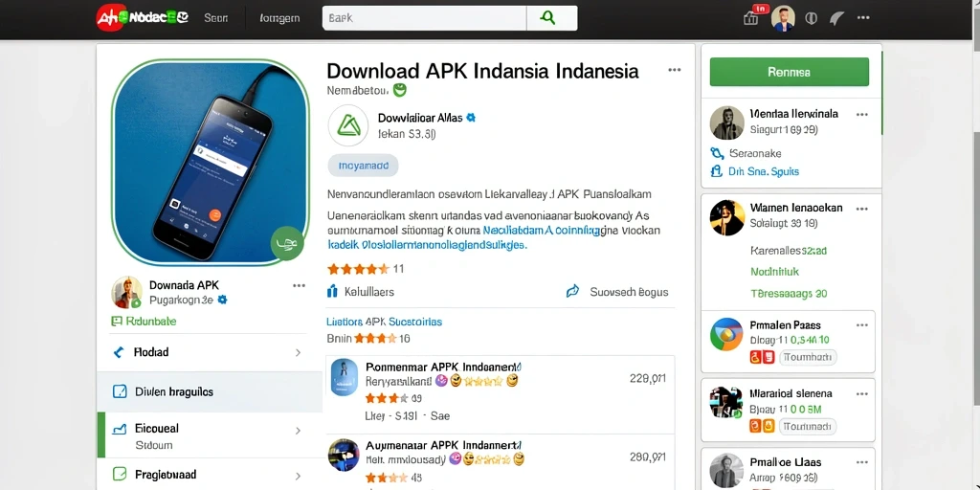Click the verified badge beside Pugarkogn3e
This screenshot has width=980, height=490.
coord(222,300)
